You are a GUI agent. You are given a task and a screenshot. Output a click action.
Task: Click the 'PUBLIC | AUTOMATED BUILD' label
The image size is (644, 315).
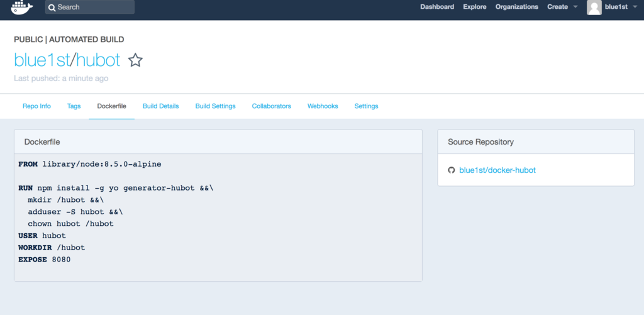(69, 40)
